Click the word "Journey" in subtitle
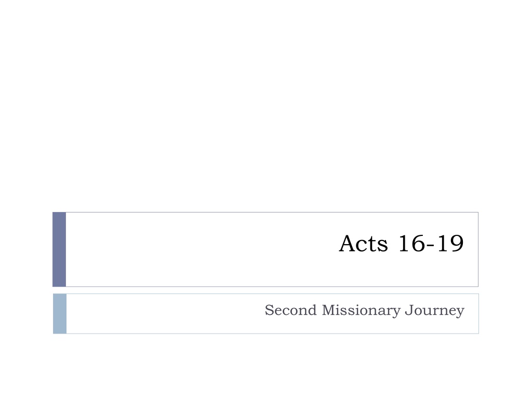This screenshot has width=532, height=399. [435, 311]
